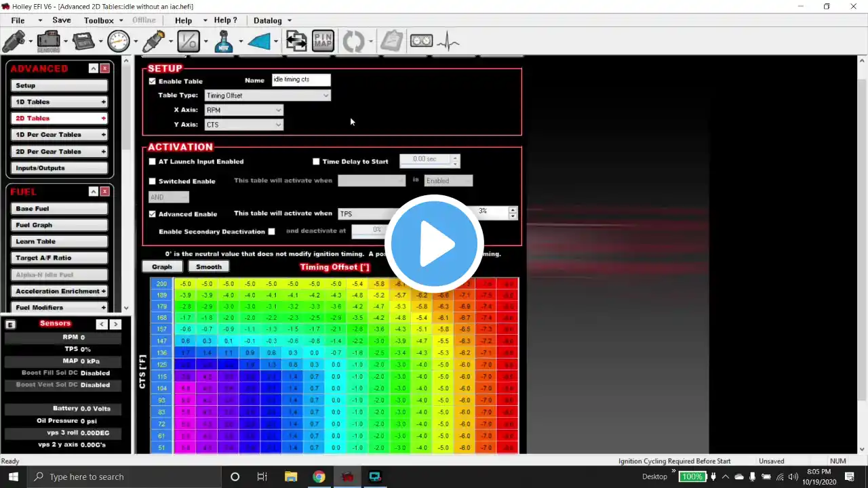Open the I/O toolbar icon

click(189, 42)
